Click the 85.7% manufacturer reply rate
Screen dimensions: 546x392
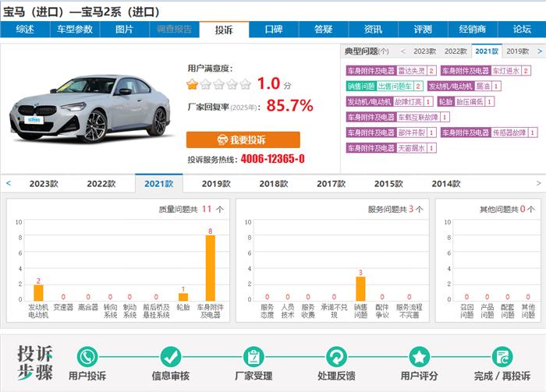point(289,105)
